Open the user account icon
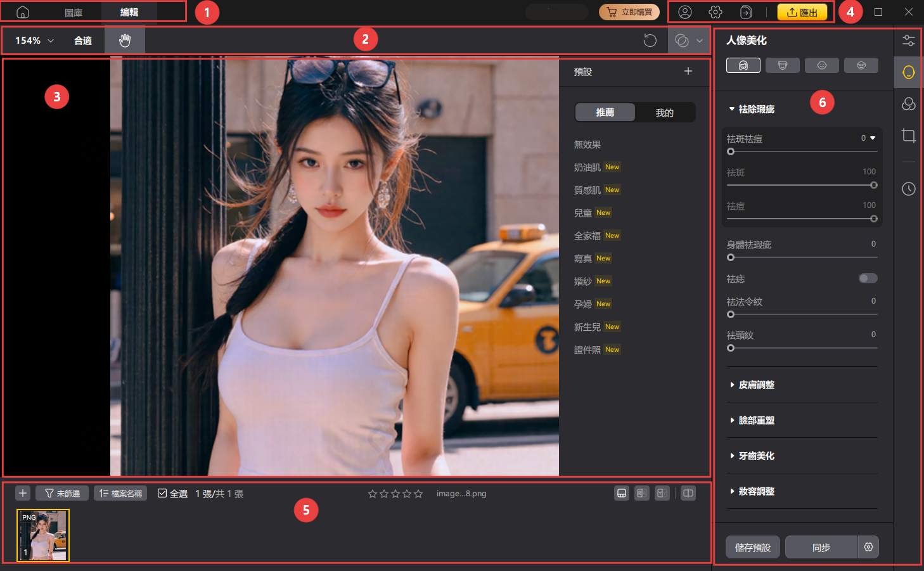924x571 pixels. pos(684,12)
